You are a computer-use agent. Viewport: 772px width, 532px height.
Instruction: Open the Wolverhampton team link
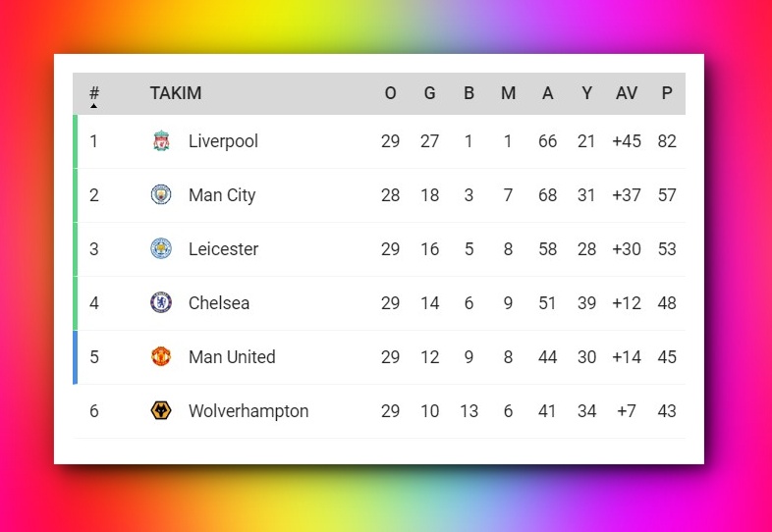(x=248, y=411)
